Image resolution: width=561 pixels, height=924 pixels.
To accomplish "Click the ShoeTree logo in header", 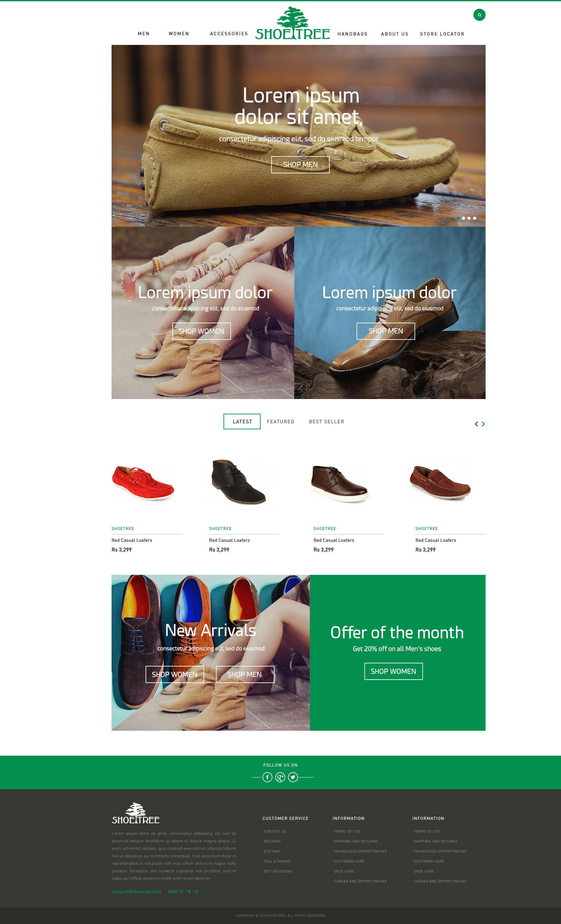I will point(293,23).
